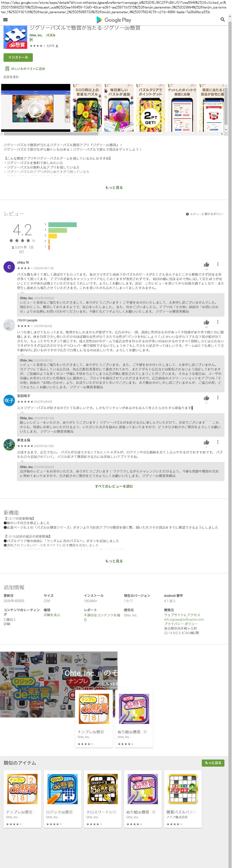The image size is (232, 868).
Task: Open options menu for ΛΘЯΗ people's review
Action: pos(218,322)
